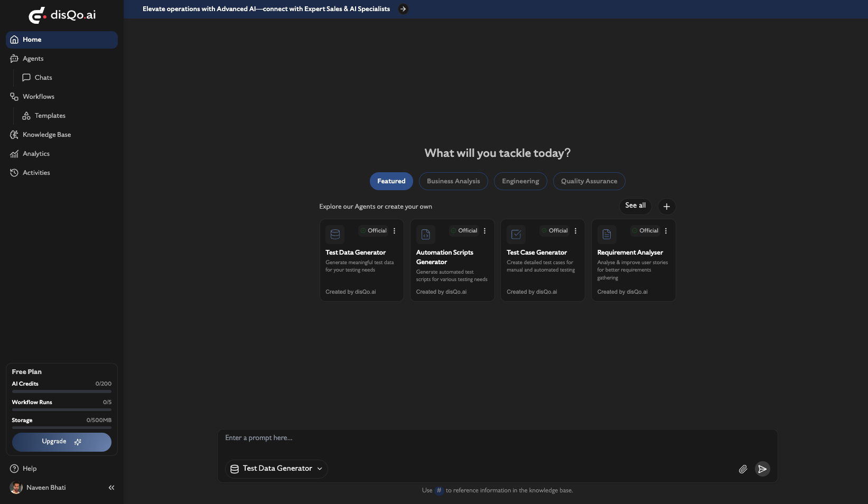Send the prompt with the arrow icon
This screenshot has width=868, height=504.
point(762,469)
